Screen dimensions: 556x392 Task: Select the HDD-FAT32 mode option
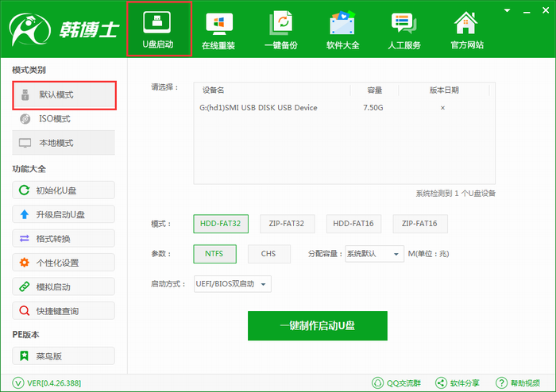point(222,225)
